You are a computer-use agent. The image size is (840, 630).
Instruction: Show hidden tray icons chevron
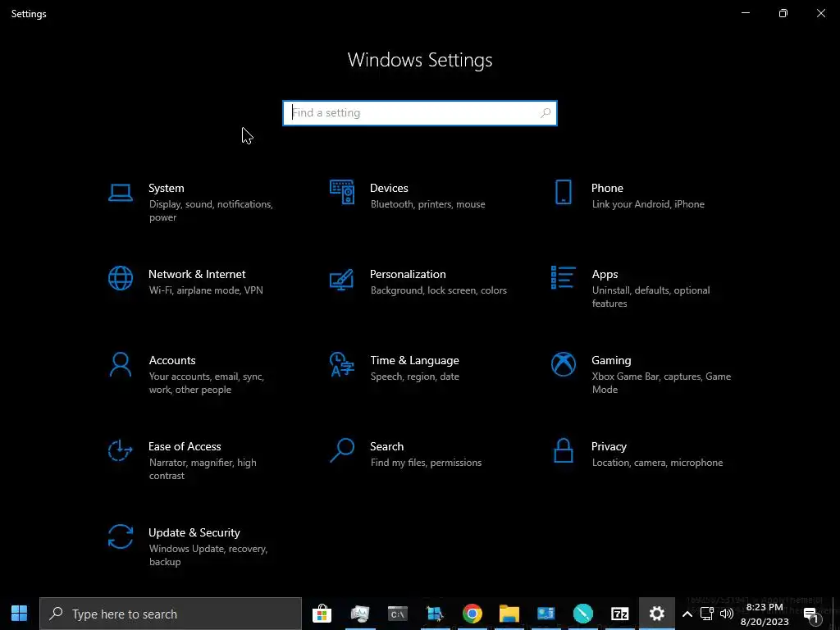pos(687,614)
